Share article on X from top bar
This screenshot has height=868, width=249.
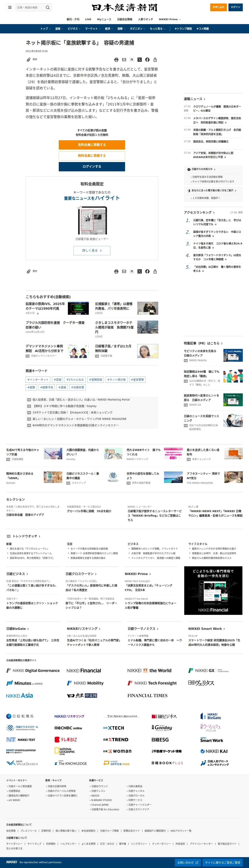pos(139,60)
